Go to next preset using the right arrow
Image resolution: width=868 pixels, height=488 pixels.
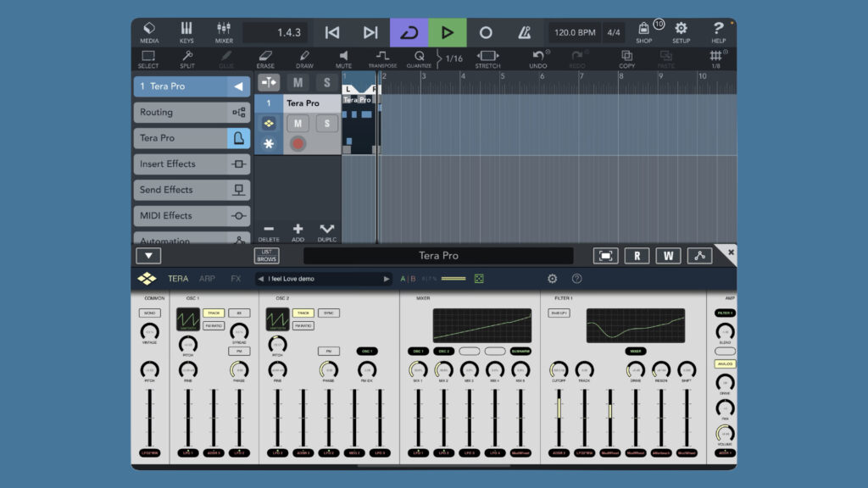[x=387, y=279]
